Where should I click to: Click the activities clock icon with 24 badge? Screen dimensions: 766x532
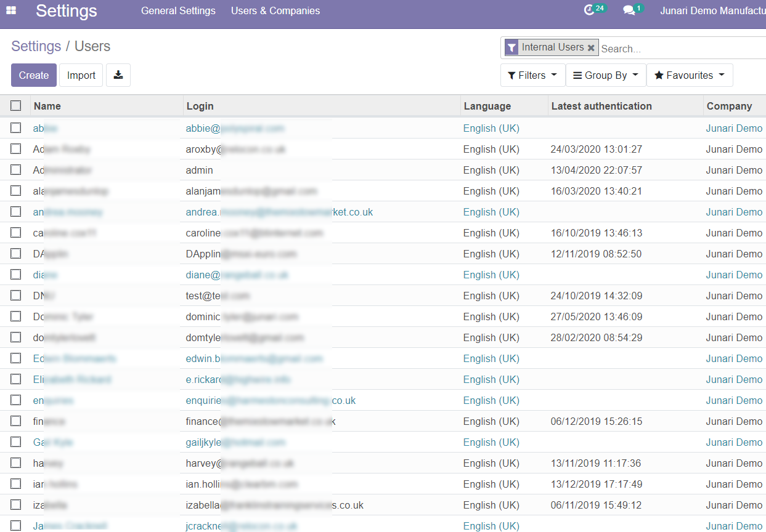(x=590, y=10)
